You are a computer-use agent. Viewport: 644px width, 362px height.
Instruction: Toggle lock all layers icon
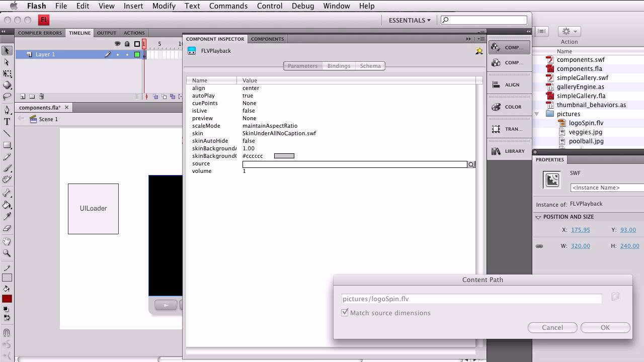click(127, 44)
